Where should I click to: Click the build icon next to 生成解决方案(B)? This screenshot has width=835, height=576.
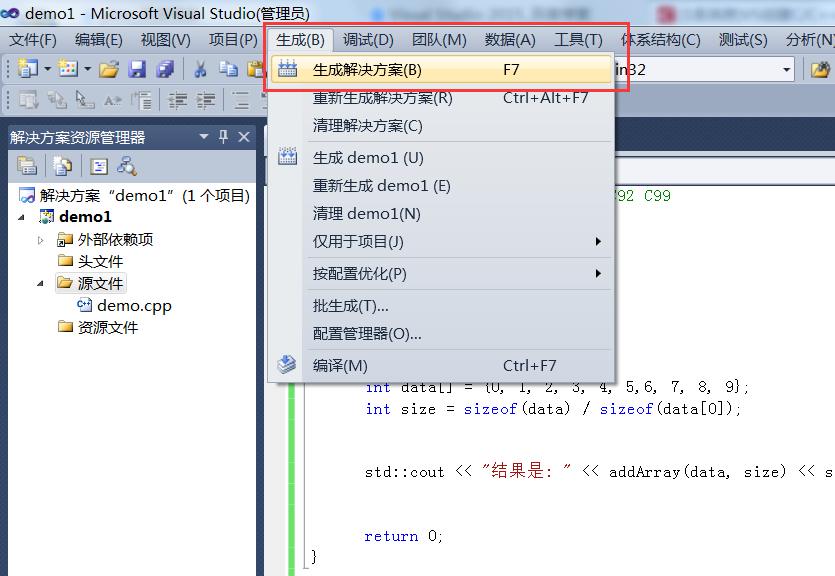[x=288, y=69]
